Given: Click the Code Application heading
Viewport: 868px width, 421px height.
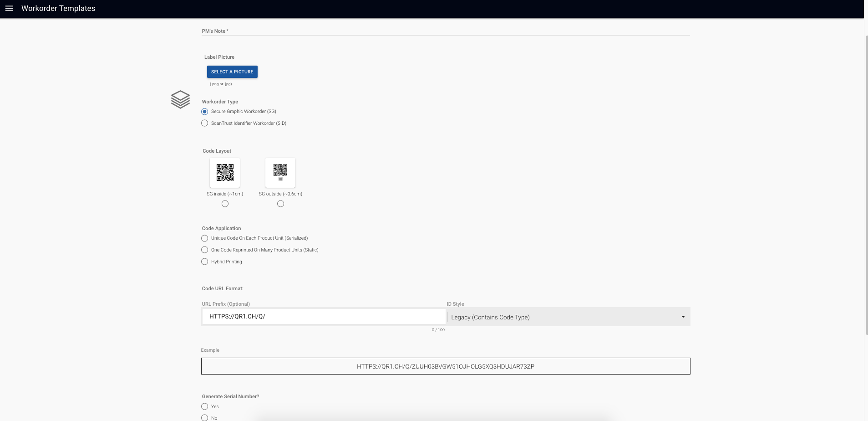Looking at the screenshot, I should (221, 229).
